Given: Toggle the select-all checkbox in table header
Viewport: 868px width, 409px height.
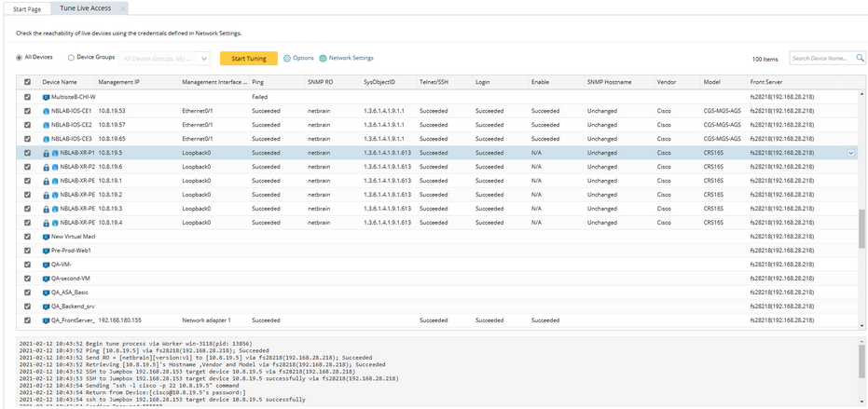Looking at the screenshot, I should (x=27, y=82).
